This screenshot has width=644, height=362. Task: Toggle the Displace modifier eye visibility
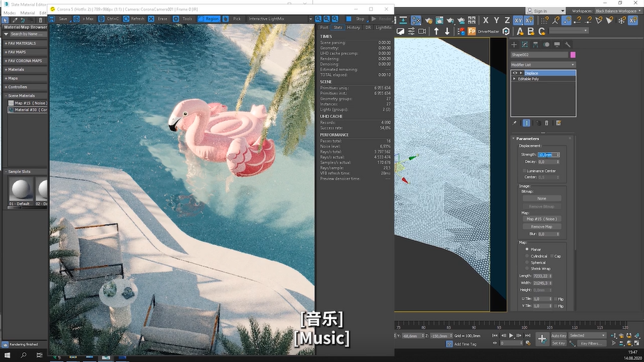[x=515, y=73]
